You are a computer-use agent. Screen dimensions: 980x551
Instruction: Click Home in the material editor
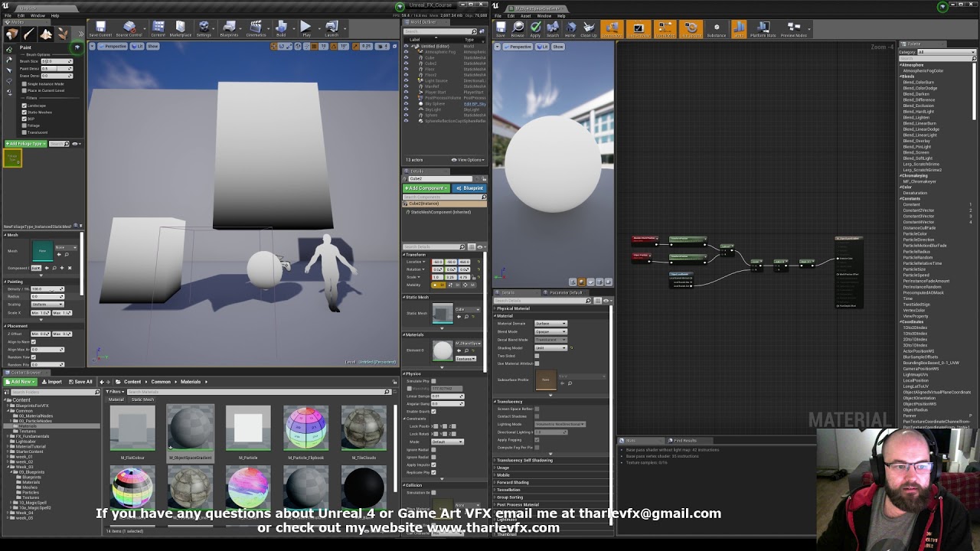click(570, 30)
